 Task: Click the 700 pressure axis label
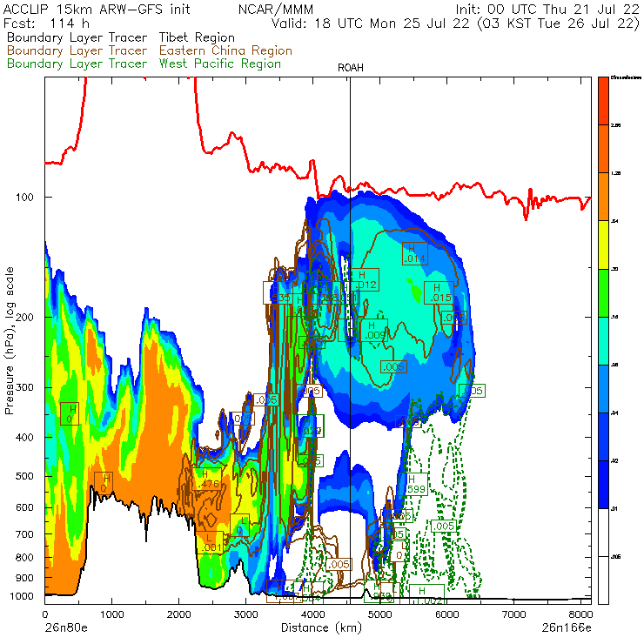point(24,534)
